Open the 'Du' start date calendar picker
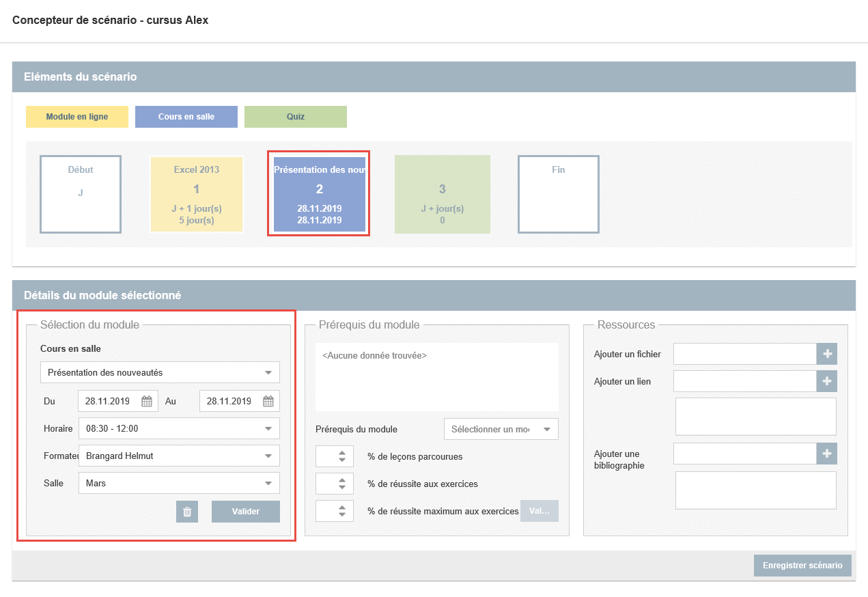 click(x=147, y=402)
